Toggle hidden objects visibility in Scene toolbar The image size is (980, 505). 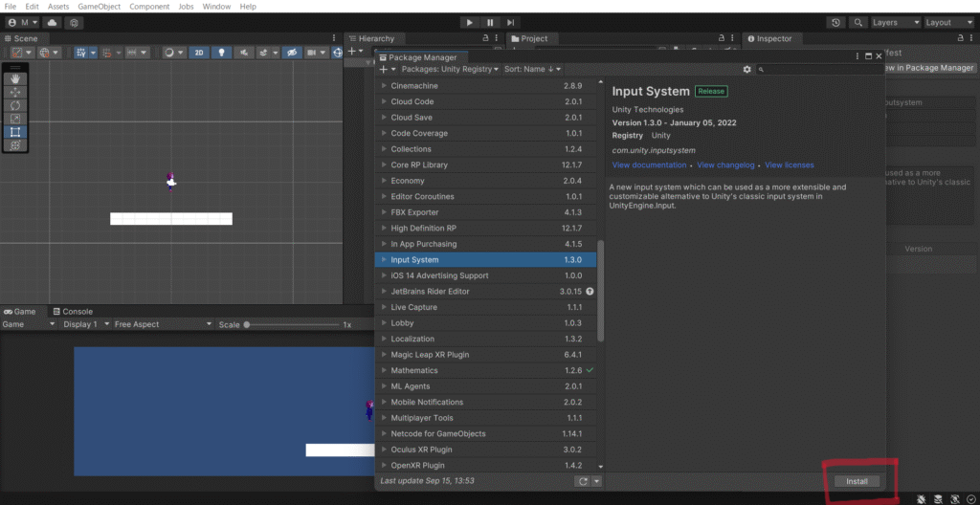pyautogui.click(x=293, y=53)
